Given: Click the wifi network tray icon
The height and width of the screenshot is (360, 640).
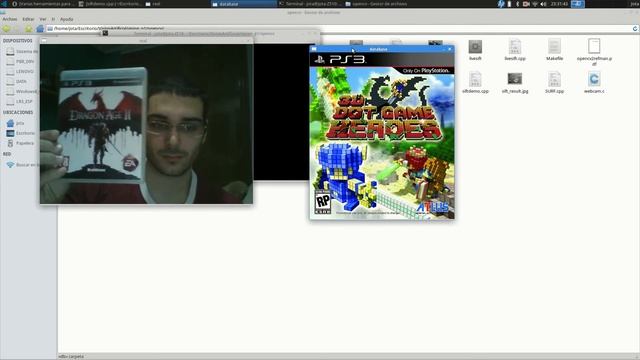Looking at the screenshot, I should pos(535,4).
